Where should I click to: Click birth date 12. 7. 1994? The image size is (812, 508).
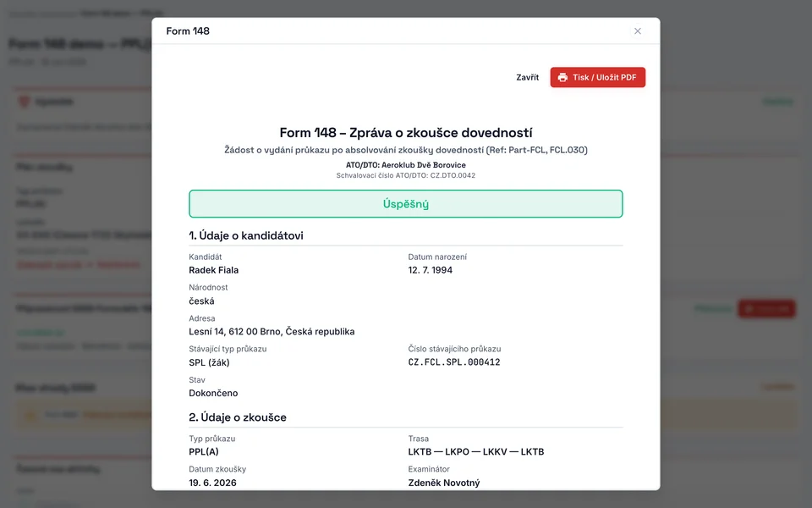tap(430, 270)
